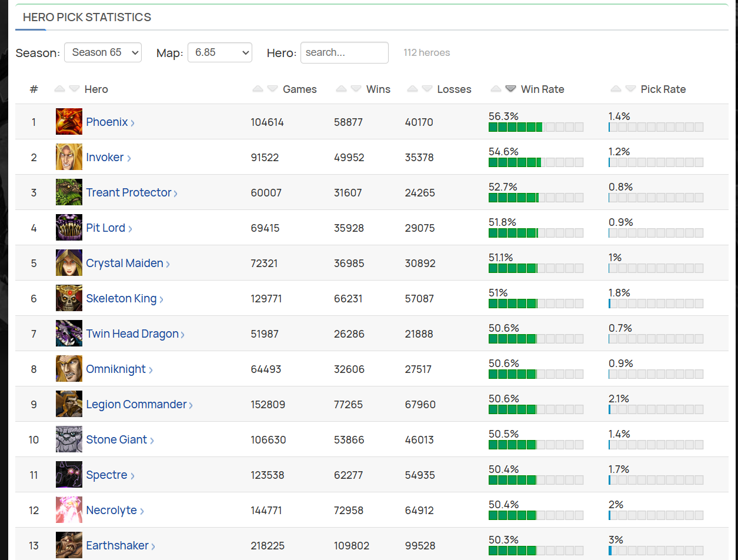The image size is (738, 560).
Task: Select the Spectre hero portrait icon
Action: tap(69, 475)
